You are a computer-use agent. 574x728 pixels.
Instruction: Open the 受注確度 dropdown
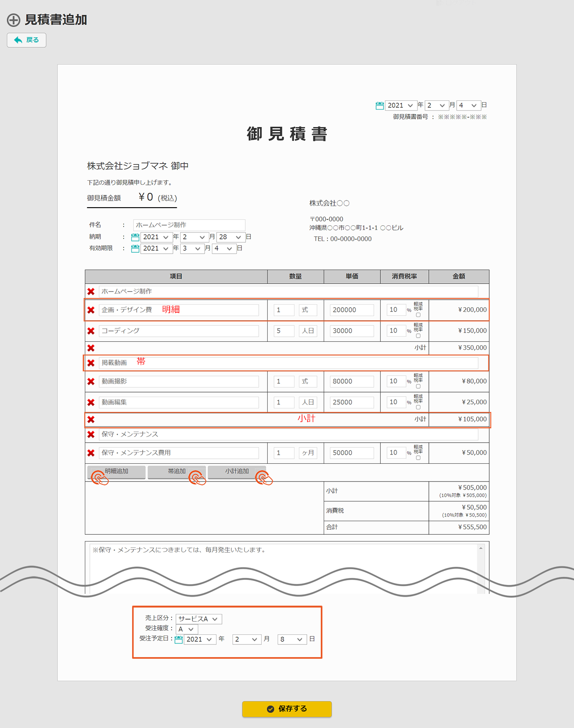tap(187, 629)
